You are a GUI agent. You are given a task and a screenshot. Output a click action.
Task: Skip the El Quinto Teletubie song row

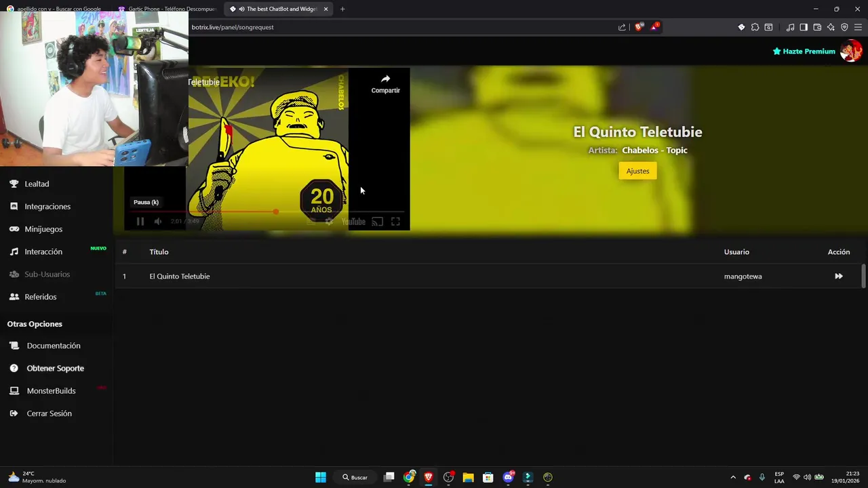839,276
